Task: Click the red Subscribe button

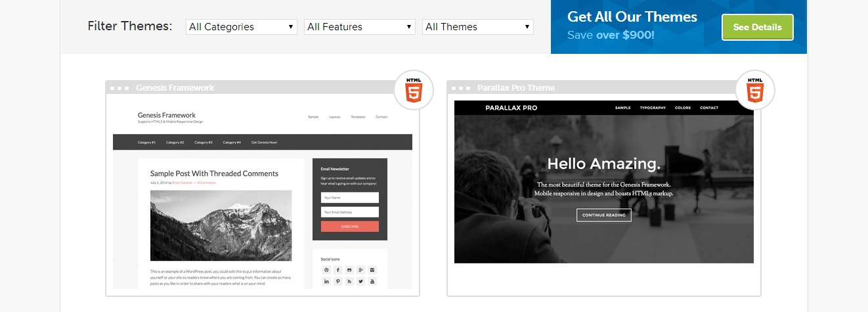Action: [350, 227]
